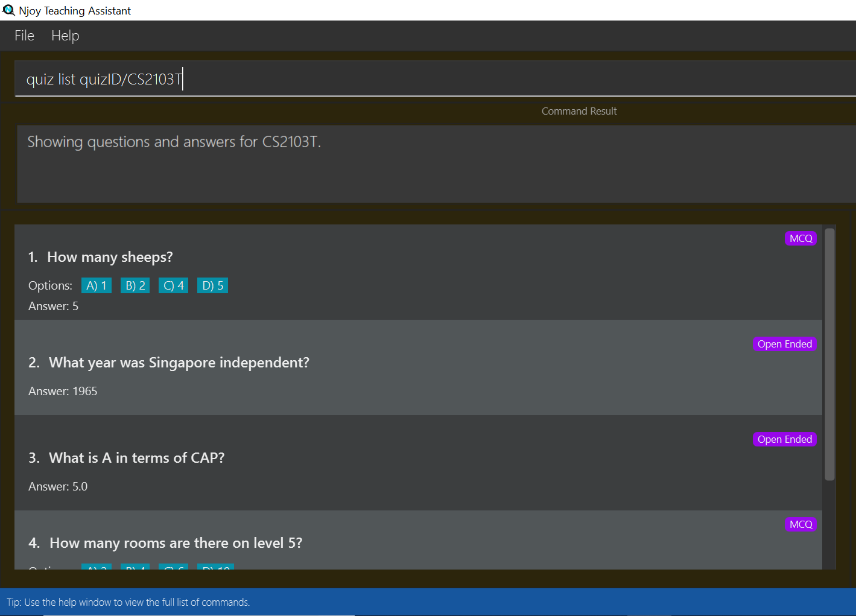Click MCQ tag on the rooms question
The width and height of the screenshot is (856, 616).
click(801, 524)
